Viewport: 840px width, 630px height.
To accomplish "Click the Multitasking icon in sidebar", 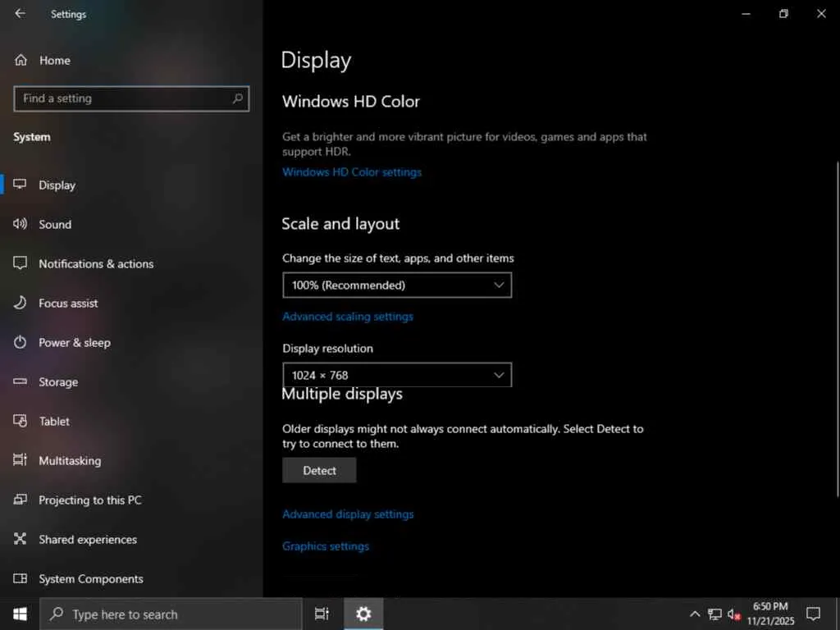I will (x=20, y=460).
